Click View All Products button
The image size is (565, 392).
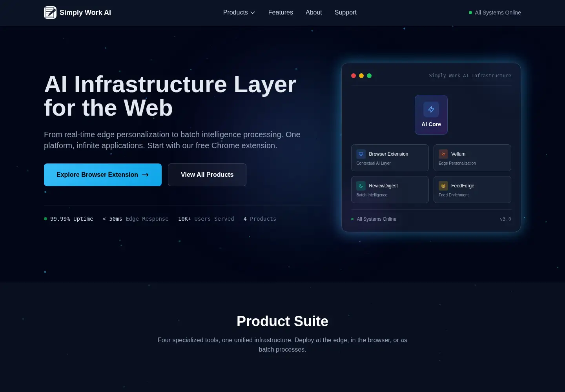tap(207, 175)
